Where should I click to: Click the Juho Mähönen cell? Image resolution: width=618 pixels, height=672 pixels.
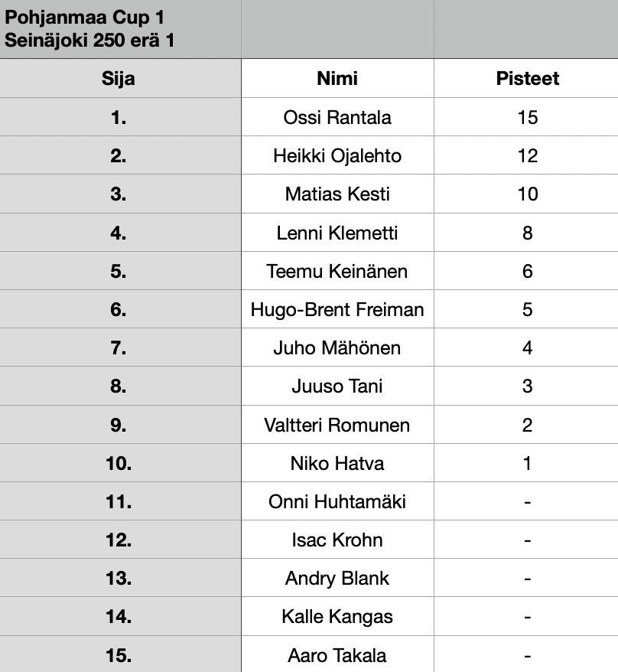point(337,347)
